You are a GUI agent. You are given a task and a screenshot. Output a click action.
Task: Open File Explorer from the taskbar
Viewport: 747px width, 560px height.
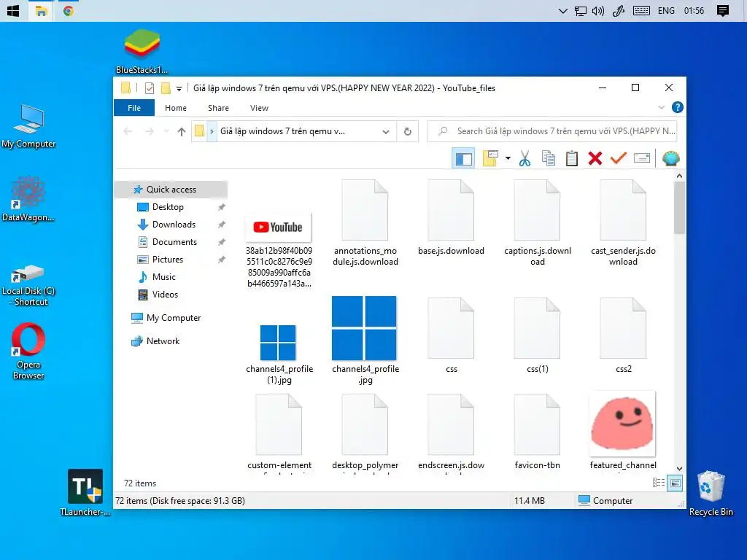pyautogui.click(x=41, y=10)
